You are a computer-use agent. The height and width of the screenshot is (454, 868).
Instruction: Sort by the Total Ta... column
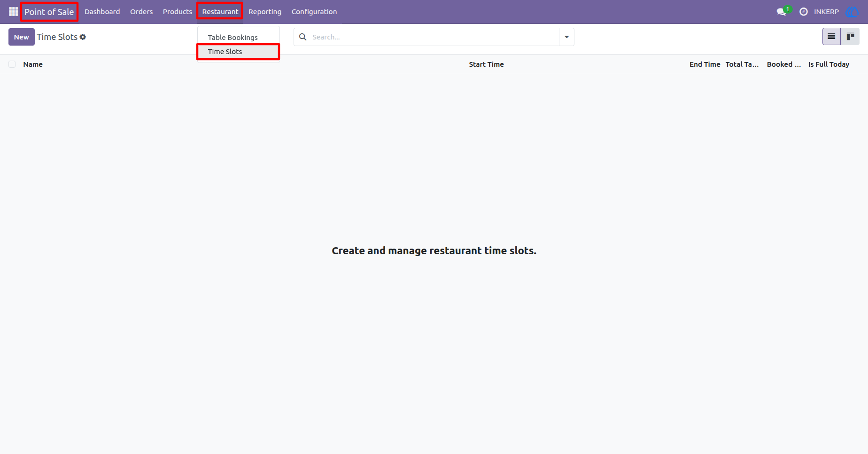[742, 64]
